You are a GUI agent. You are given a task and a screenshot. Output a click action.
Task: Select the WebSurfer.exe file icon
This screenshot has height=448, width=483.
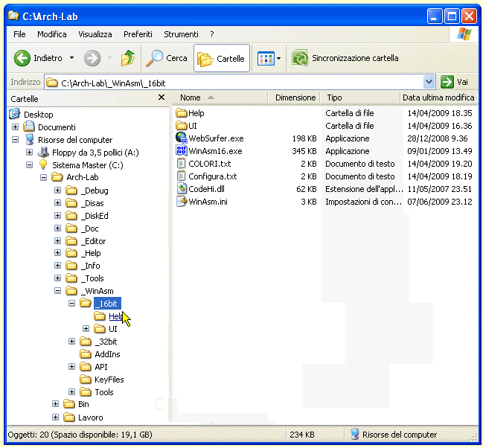pyautogui.click(x=182, y=138)
